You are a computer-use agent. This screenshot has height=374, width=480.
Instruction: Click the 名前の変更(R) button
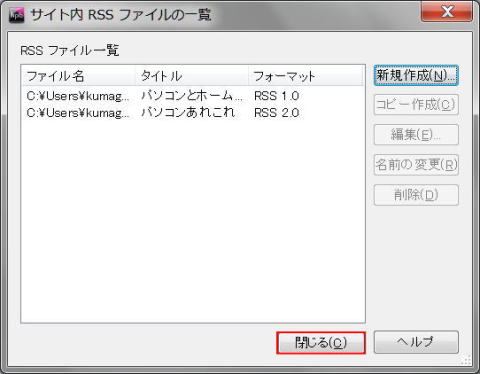pos(416,165)
